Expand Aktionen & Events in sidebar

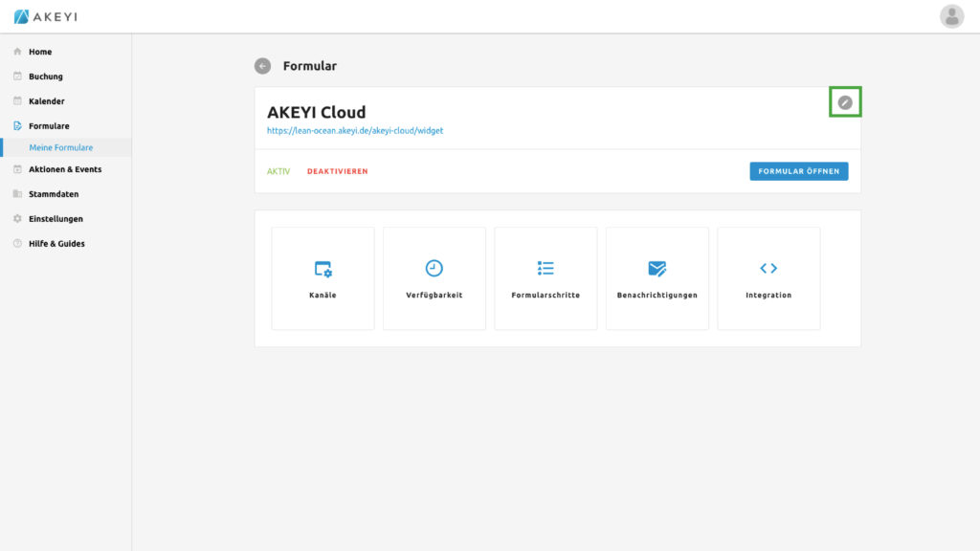pyautogui.click(x=64, y=169)
